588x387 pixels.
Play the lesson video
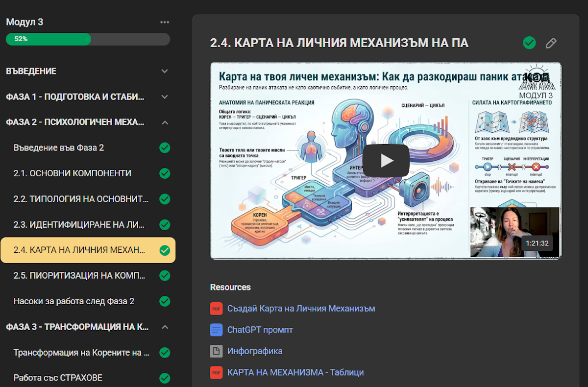click(x=386, y=160)
